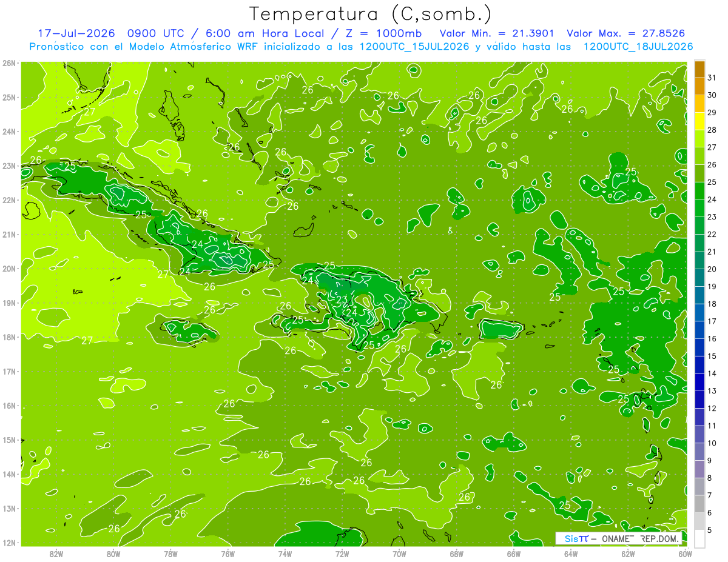Click the 'Temperatura (C,somb.)' map title

[371, 14]
